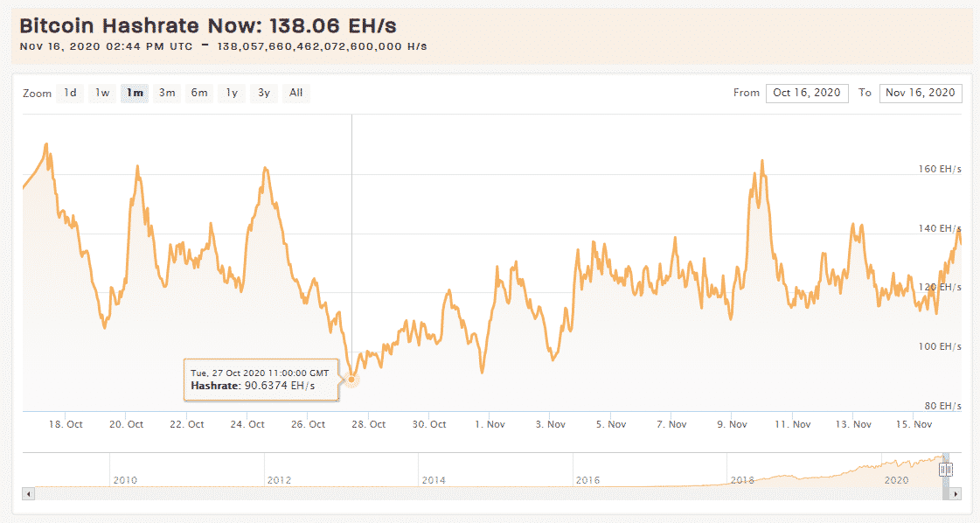Switch zoom to 3m range

(166, 93)
